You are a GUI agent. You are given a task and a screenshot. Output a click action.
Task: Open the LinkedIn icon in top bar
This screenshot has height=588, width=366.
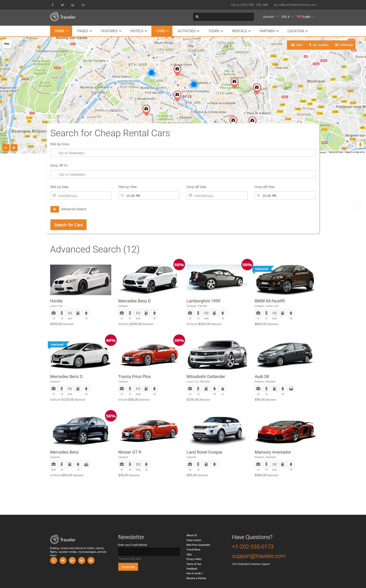tap(73, 5)
